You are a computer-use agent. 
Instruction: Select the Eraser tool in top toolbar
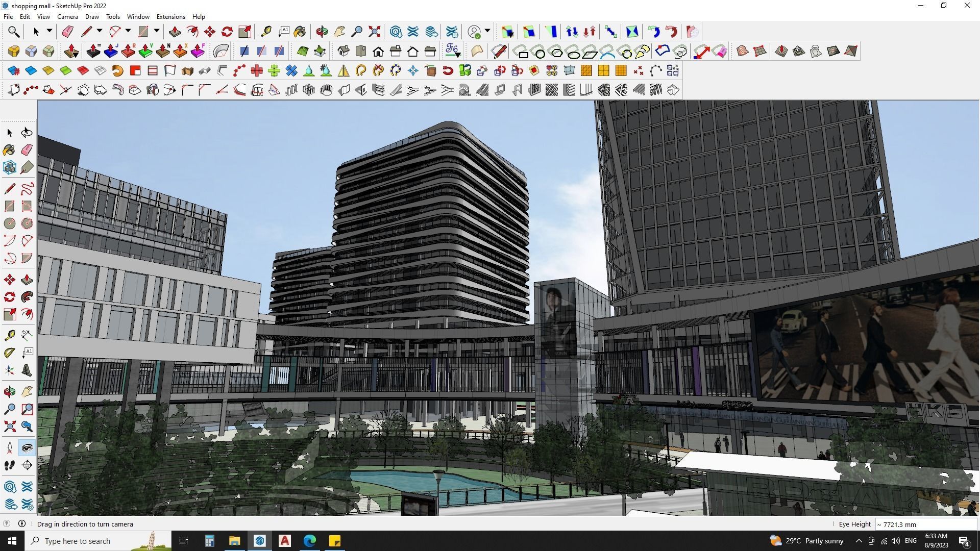[x=67, y=32]
